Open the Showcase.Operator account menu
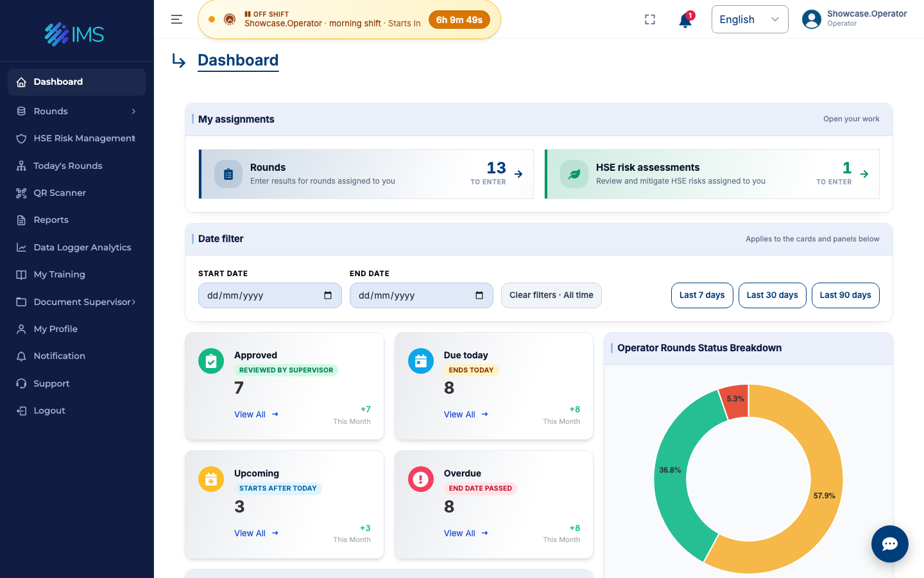Screen dimensions: 924x578 coord(854,19)
